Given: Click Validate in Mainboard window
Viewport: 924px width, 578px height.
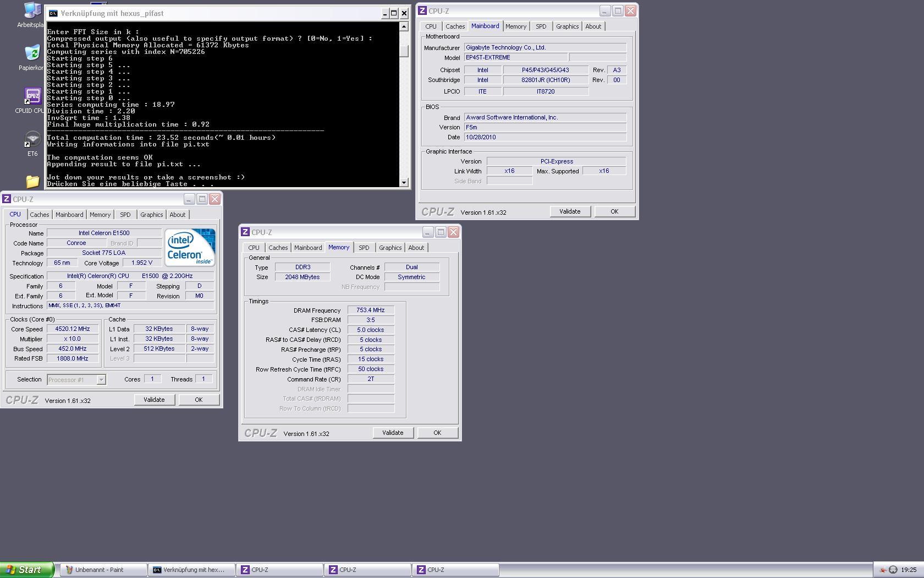Looking at the screenshot, I should pos(570,211).
